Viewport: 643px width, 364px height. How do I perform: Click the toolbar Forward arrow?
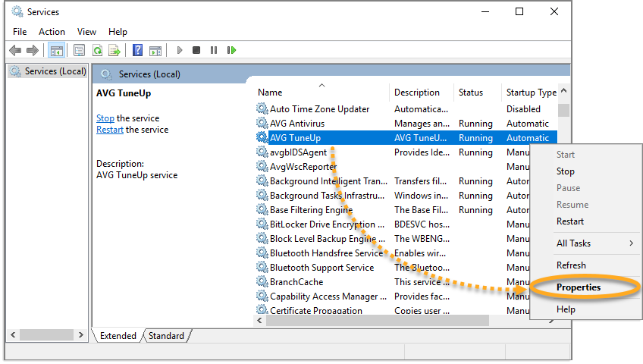click(x=33, y=50)
